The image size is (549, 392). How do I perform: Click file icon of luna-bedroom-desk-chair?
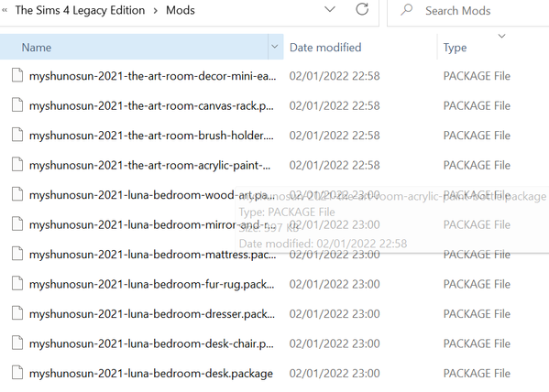17,343
